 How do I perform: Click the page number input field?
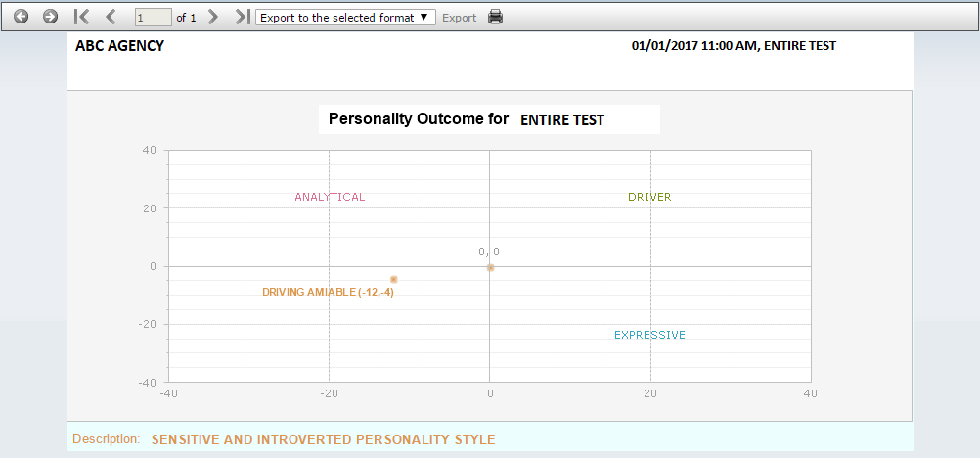[154, 18]
